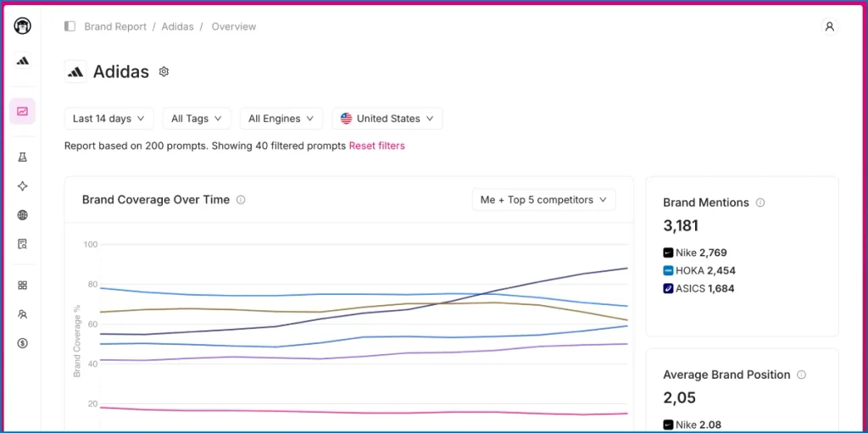The height and width of the screenshot is (433, 868).
Task: Open the globe icon in the sidebar
Action: (22, 215)
